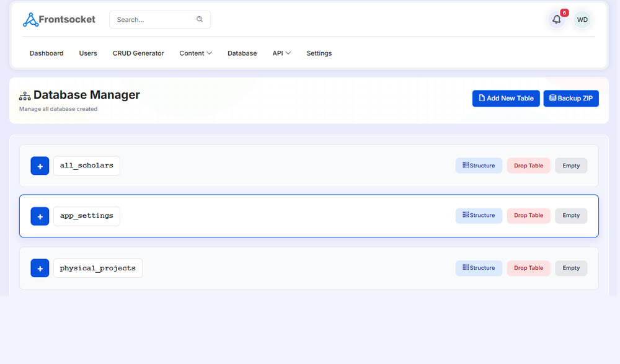Open the Content dropdown menu

pyautogui.click(x=195, y=53)
